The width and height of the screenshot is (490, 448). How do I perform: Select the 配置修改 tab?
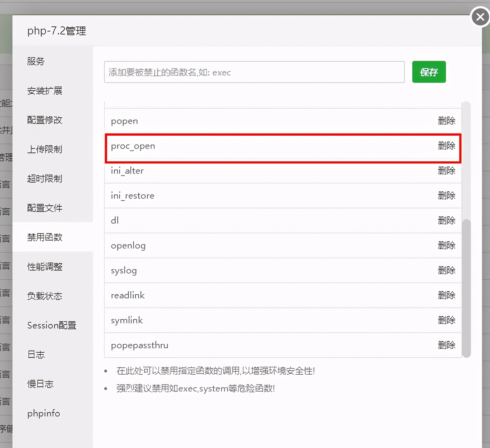[44, 120]
